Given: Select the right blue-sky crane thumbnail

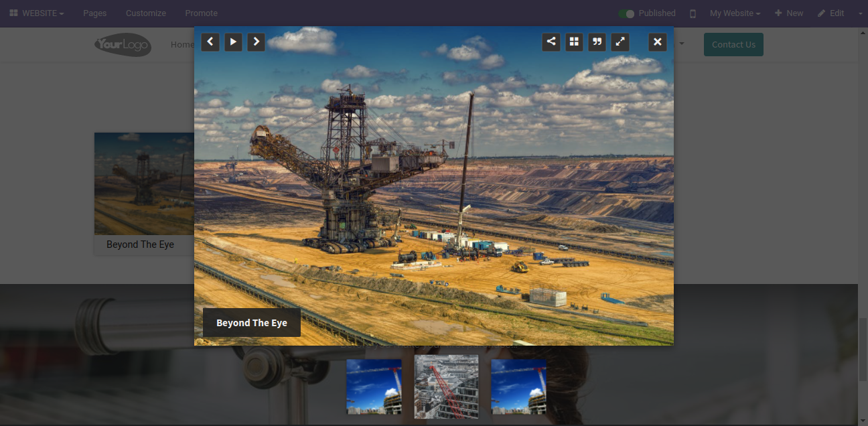Looking at the screenshot, I should [518, 386].
